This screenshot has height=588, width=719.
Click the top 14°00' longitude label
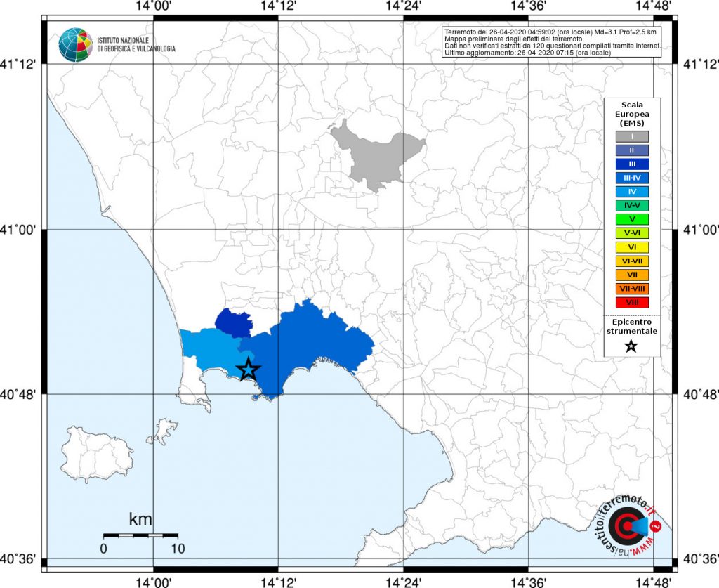pyautogui.click(x=154, y=6)
